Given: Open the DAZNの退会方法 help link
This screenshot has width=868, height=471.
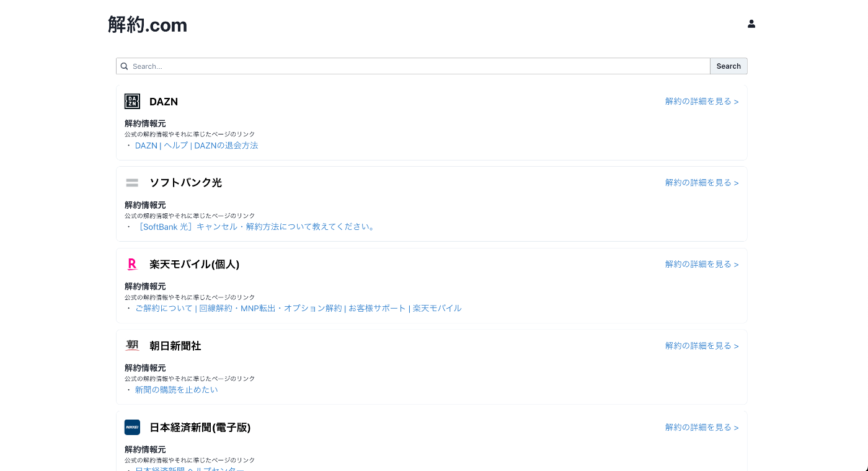Looking at the screenshot, I should [197, 146].
